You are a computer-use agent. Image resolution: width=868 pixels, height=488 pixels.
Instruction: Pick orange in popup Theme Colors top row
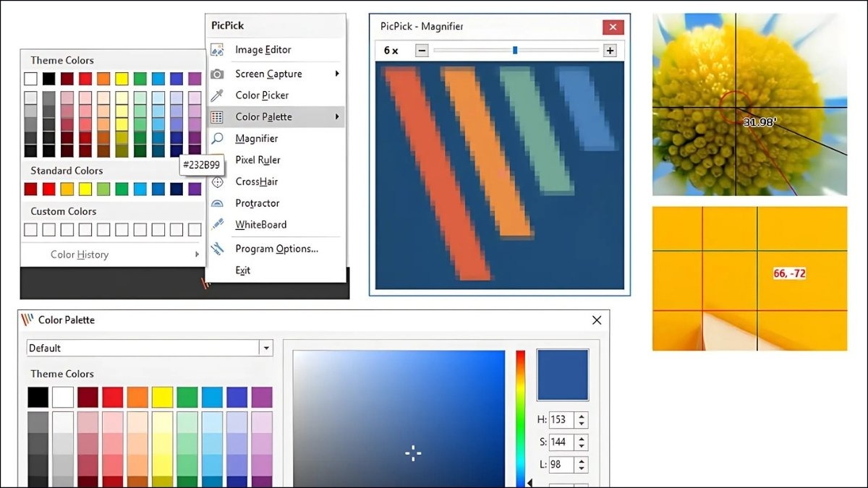coord(103,79)
